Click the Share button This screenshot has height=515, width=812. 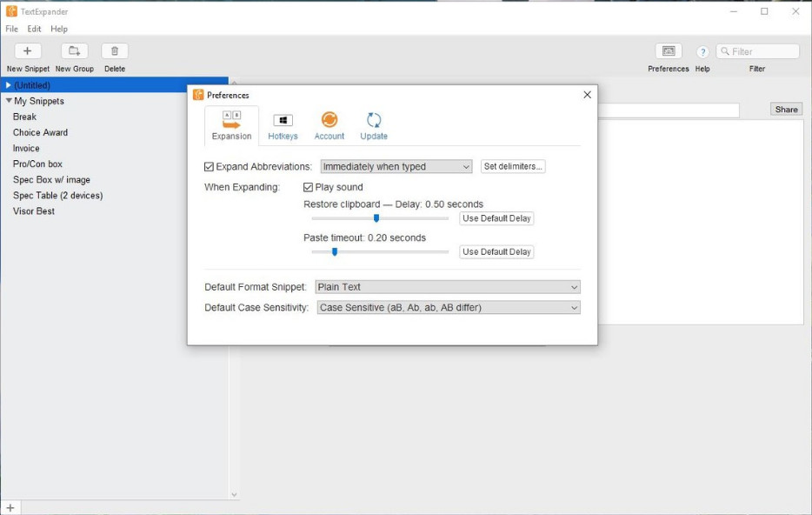coord(786,110)
